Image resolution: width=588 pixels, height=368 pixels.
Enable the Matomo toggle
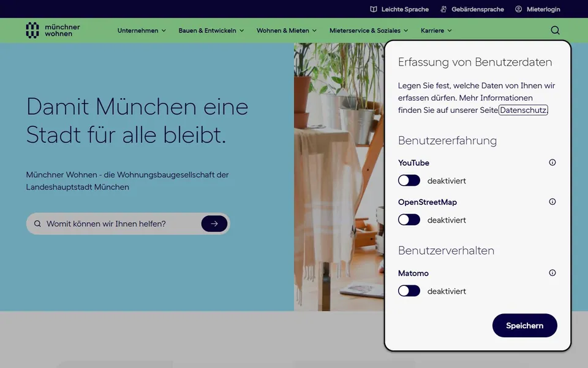pos(409,291)
